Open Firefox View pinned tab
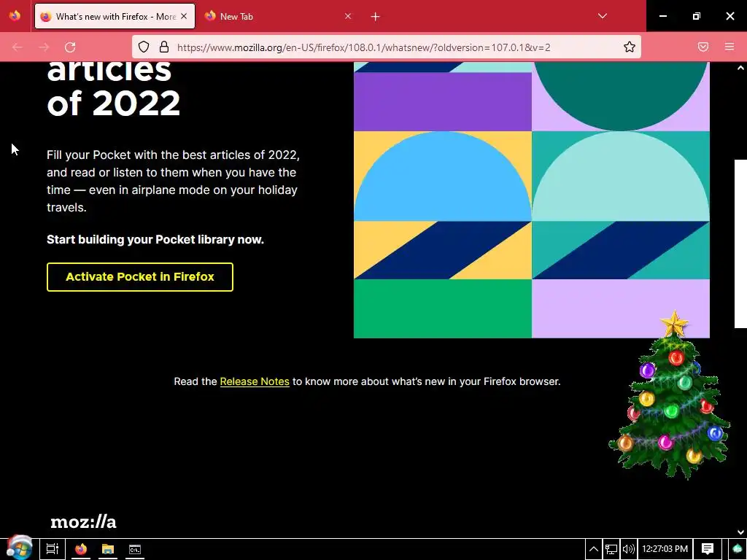747x560 pixels. tap(15, 16)
